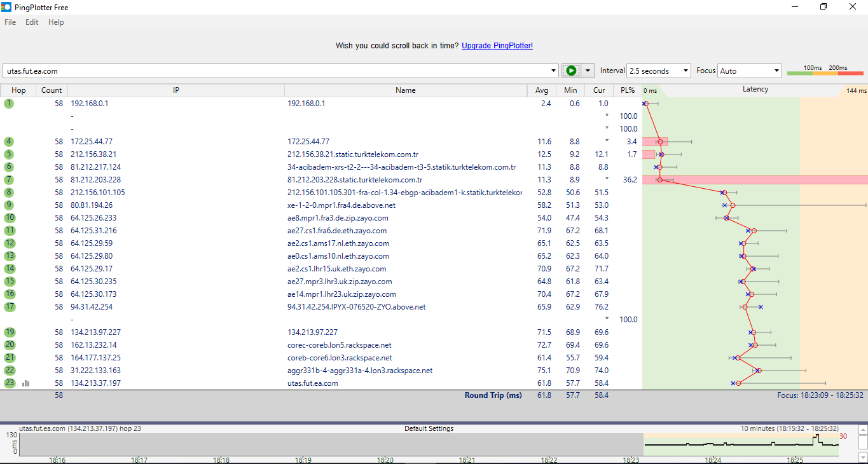Click the PL% column header
Image resolution: width=868 pixels, height=464 pixels.
click(628, 90)
